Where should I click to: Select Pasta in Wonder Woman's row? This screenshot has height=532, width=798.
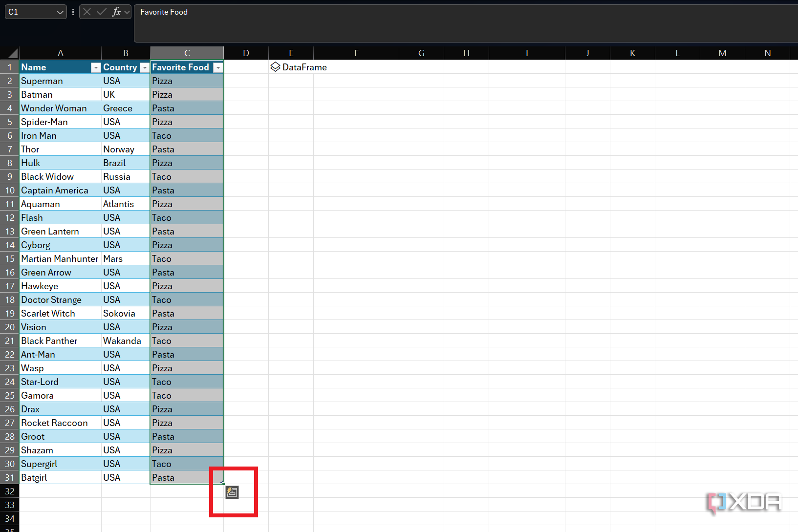(x=187, y=108)
